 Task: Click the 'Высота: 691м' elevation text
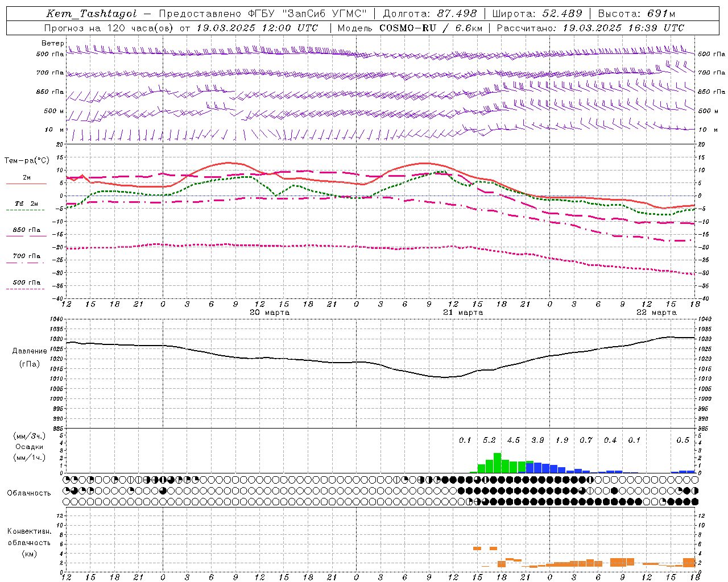[637, 14]
